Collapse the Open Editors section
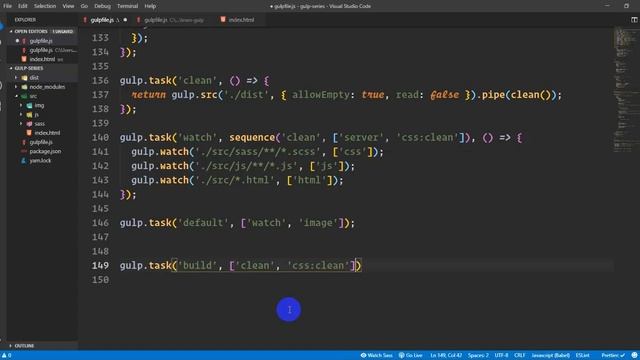 (x=11, y=31)
